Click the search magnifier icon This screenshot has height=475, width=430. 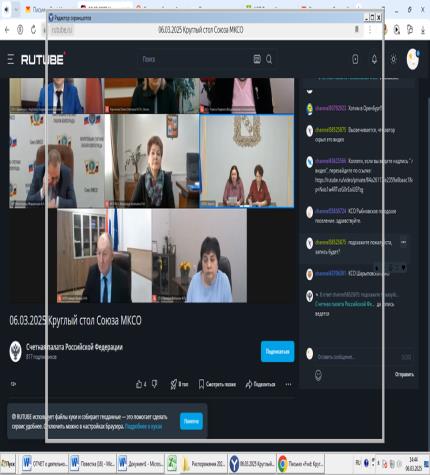tap(269, 59)
